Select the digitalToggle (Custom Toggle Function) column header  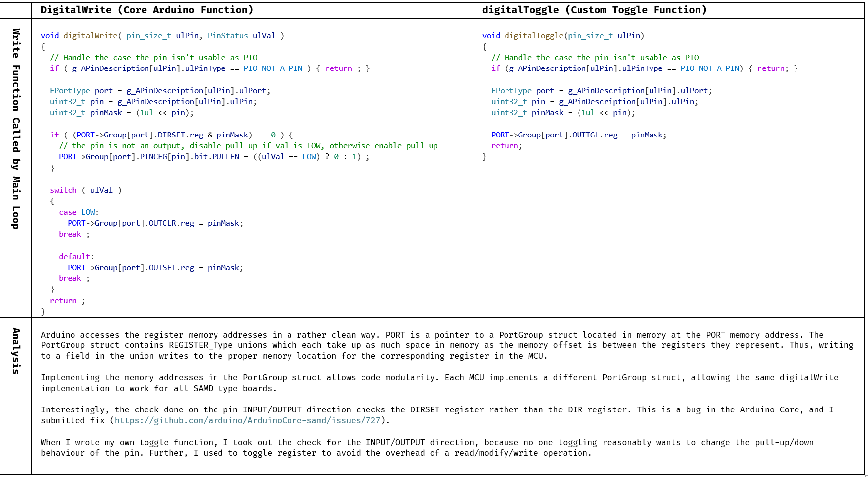[594, 10]
